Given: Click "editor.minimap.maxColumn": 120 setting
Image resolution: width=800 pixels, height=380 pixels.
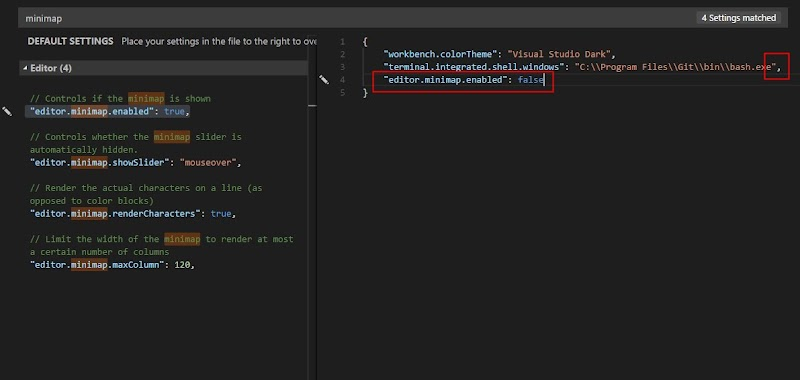Looking at the screenshot, I should tap(112, 265).
